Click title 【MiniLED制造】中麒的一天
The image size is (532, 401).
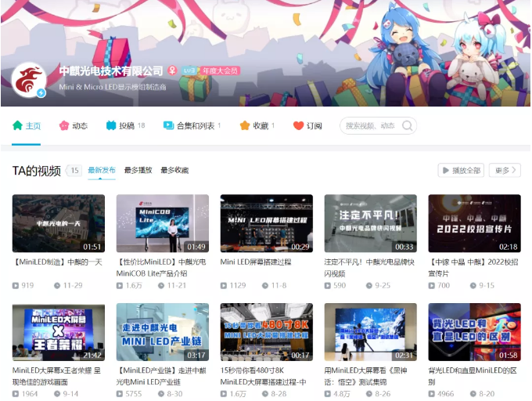coord(57,262)
